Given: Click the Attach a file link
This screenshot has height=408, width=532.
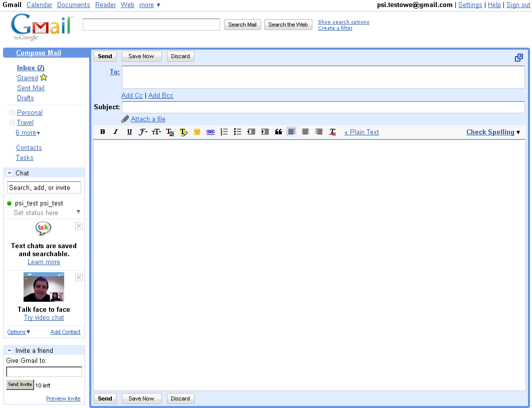Looking at the screenshot, I should click(148, 119).
